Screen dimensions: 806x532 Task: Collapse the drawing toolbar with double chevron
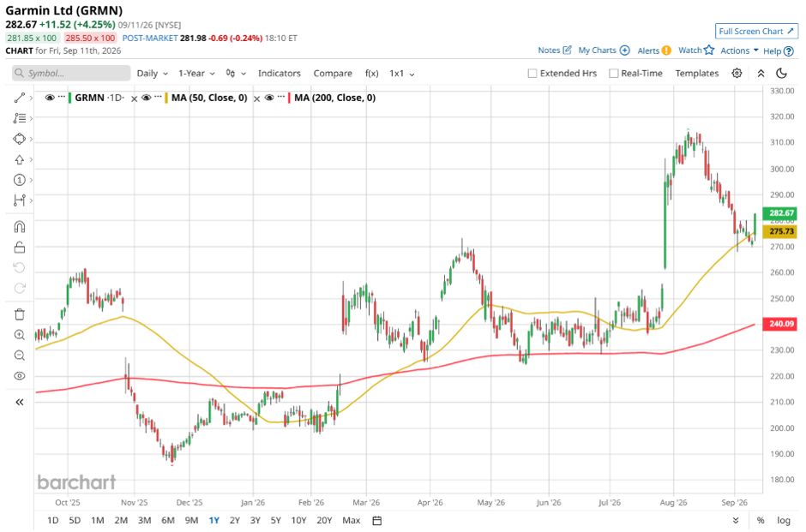tap(19, 402)
